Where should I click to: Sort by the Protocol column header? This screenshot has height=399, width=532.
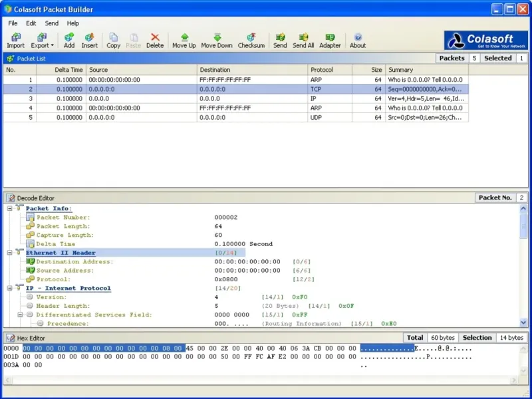coord(330,70)
